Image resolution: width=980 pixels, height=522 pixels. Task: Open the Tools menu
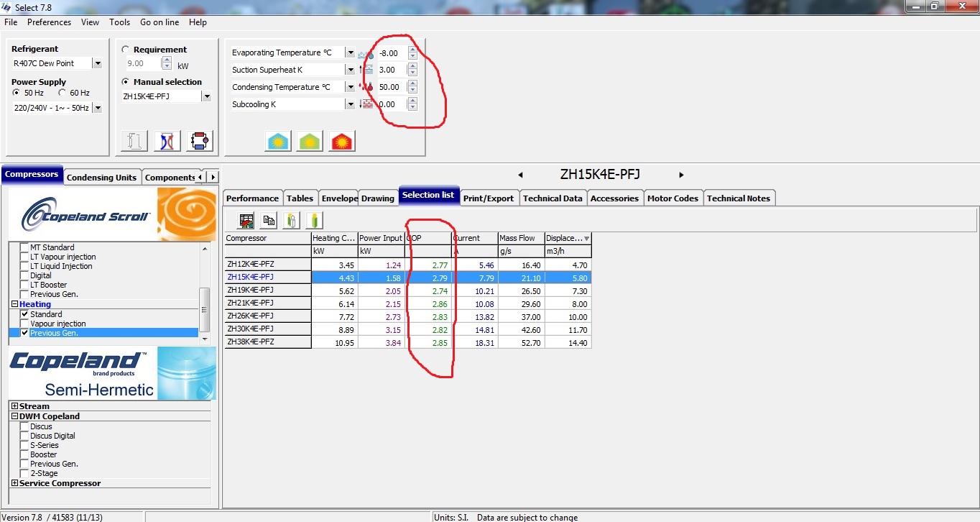click(120, 22)
